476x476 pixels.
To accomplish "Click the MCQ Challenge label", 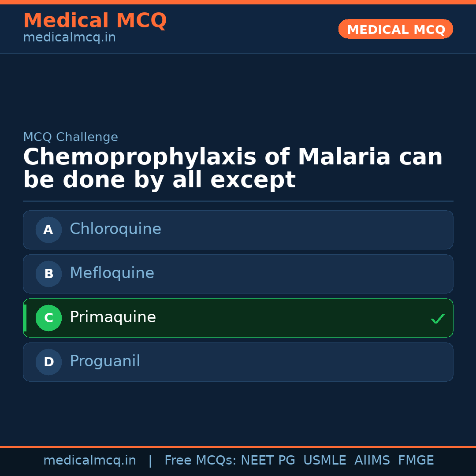I will click(x=71, y=137).
